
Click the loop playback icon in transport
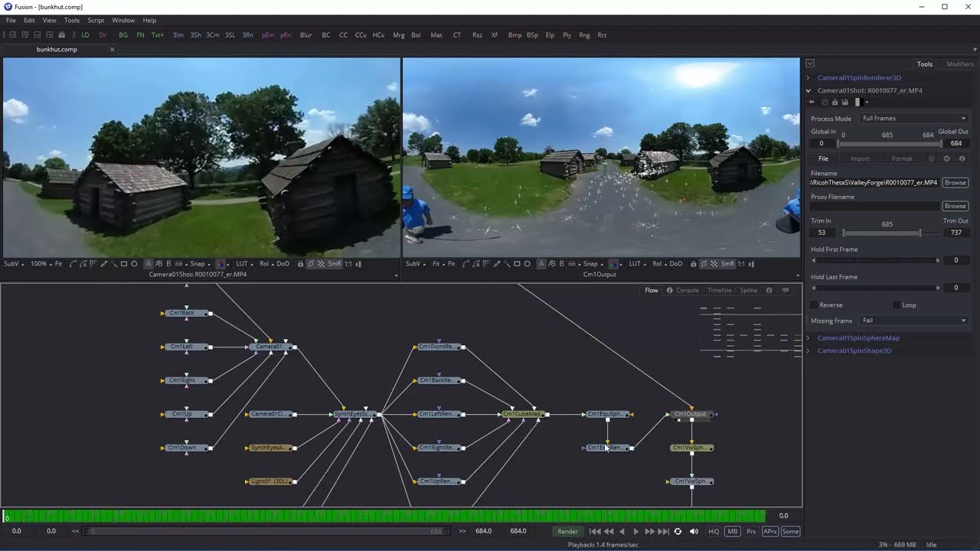pyautogui.click(x=678, y=531)
